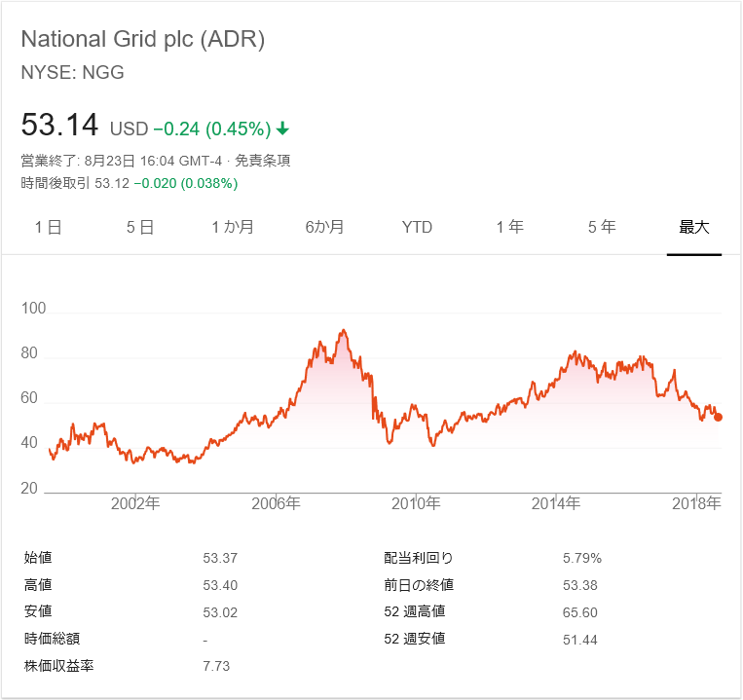
Task: Click the 高値 value 53.40
Action: 220,585
